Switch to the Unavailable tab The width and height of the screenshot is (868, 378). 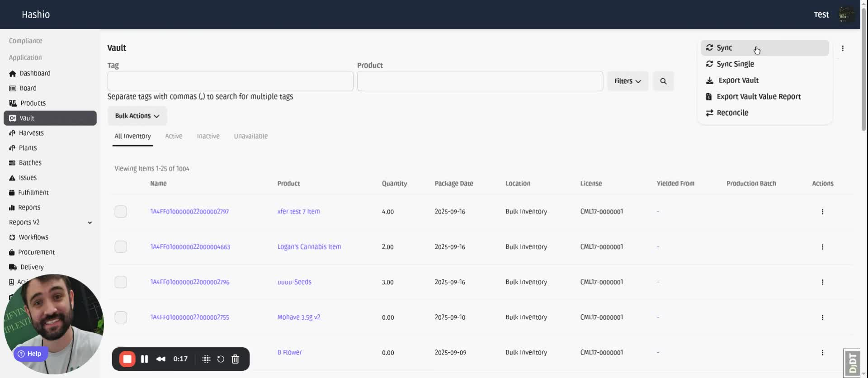(251, 137)
